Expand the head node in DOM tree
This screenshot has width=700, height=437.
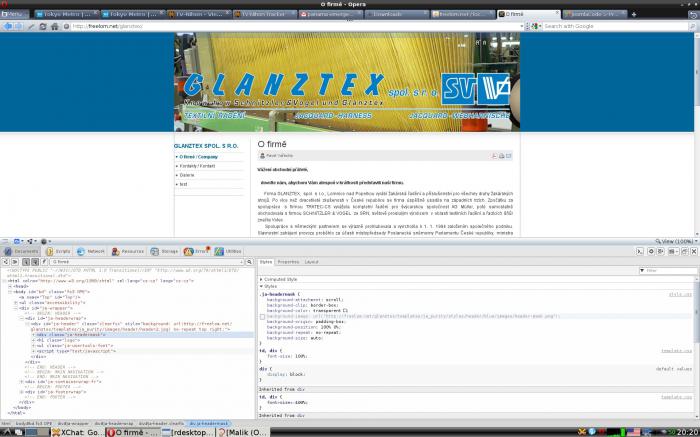point(10,287)
